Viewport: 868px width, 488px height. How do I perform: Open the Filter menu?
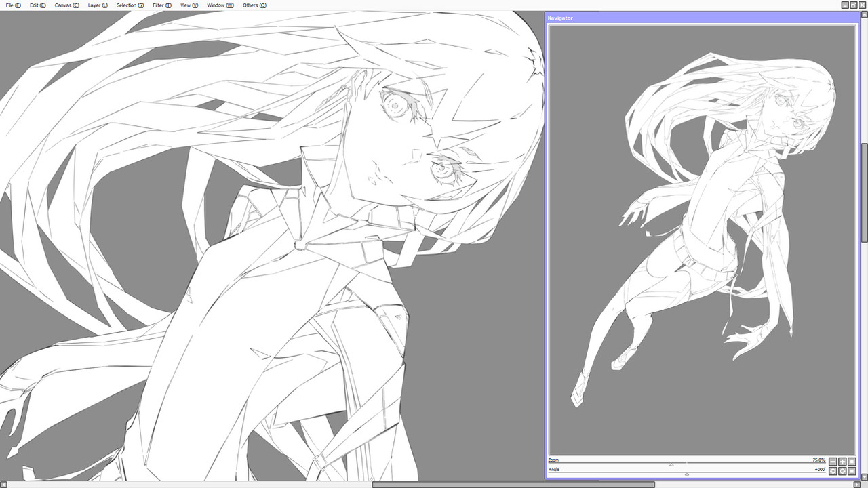click(162, 5)
